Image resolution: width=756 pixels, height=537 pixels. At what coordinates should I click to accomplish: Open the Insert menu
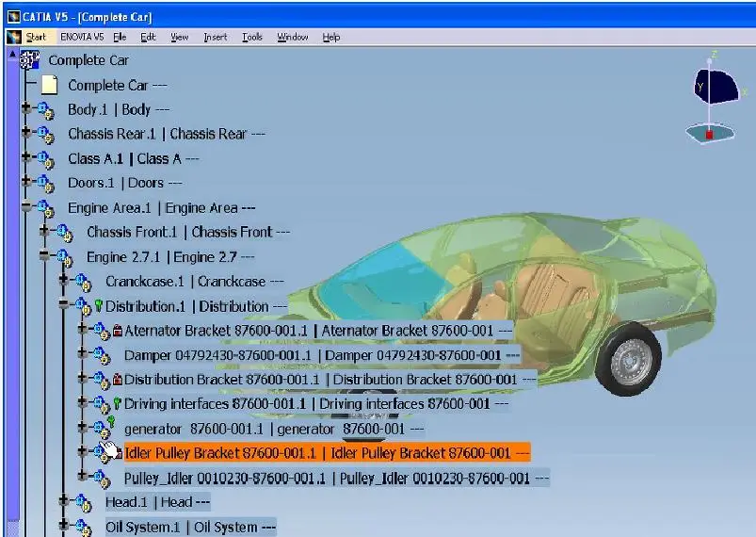click(x=215, y=37)
